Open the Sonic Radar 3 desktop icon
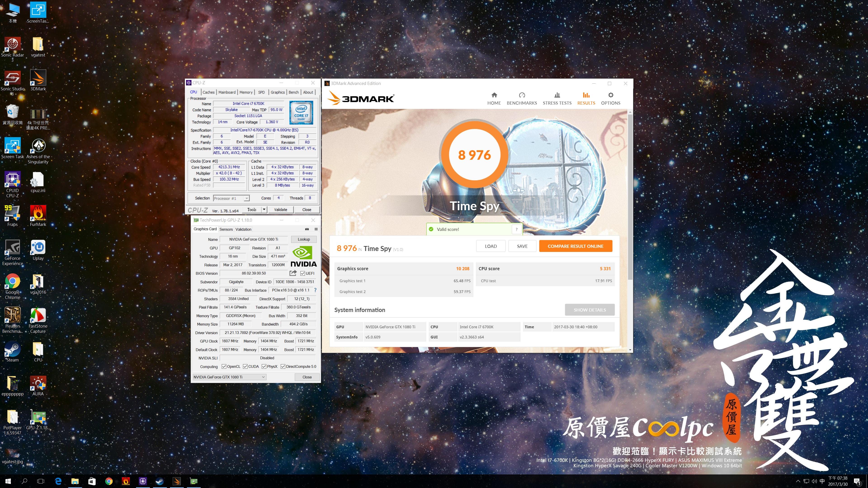 [12, 49]
